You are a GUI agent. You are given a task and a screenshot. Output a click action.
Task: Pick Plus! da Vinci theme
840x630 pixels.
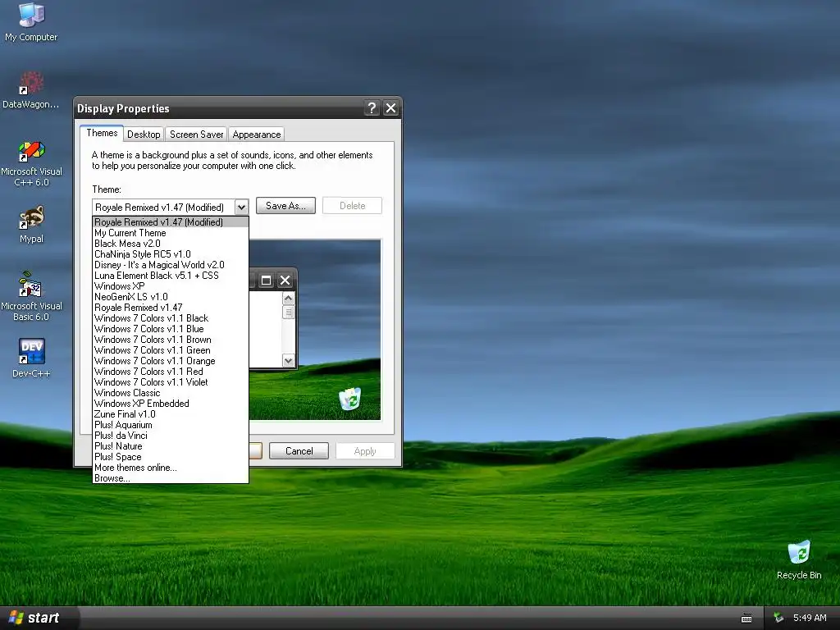[171, 436]
